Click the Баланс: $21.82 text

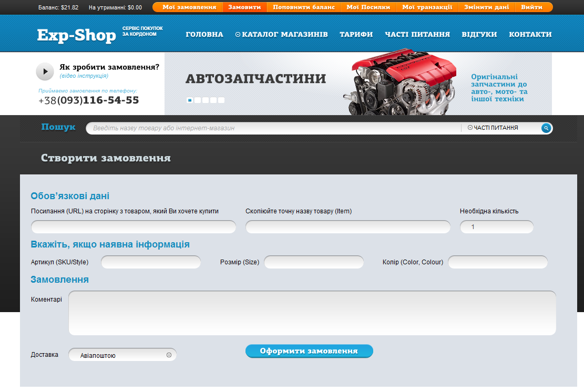(x=58, y=7)
